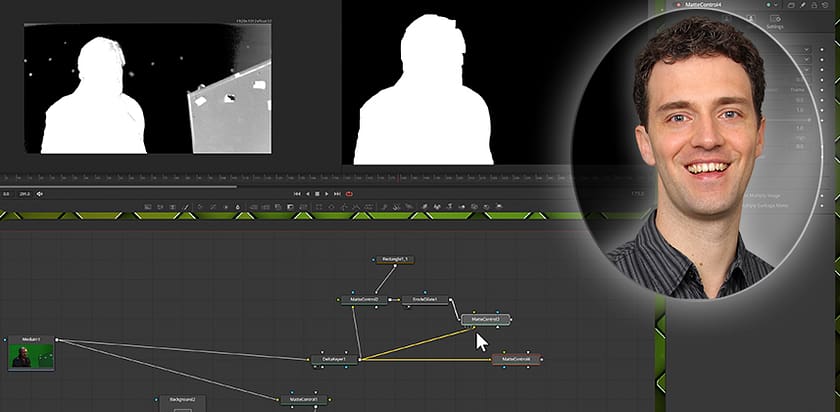Add a Paint node from the toolbar

point(186,206)
